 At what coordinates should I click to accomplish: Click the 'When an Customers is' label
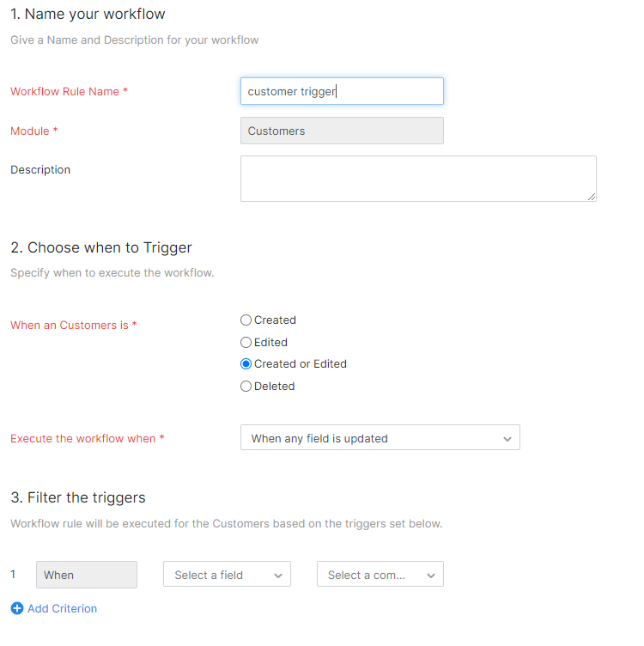point(73,326)
